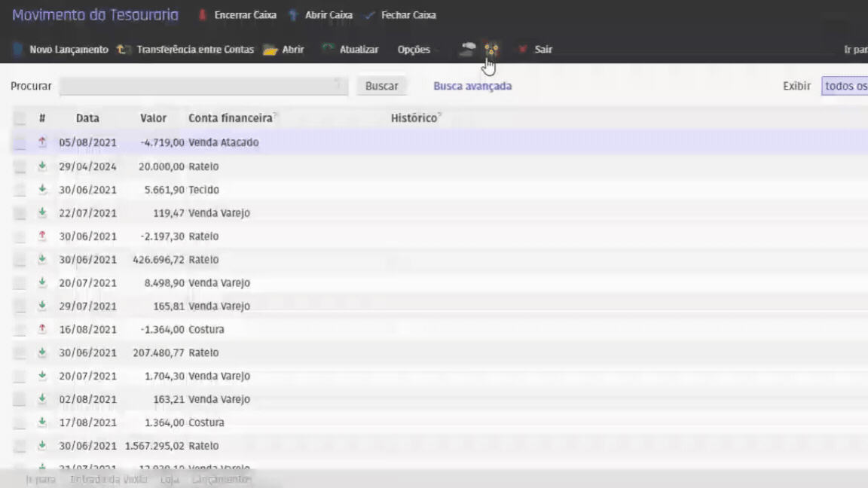868x488 pixels.
Task: Click the Atualizar refresh icon
Action: pos(328,49)
